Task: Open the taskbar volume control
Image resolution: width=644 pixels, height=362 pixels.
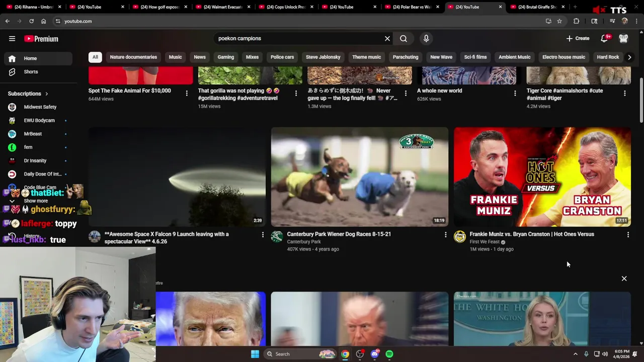Action: [605, 354]
